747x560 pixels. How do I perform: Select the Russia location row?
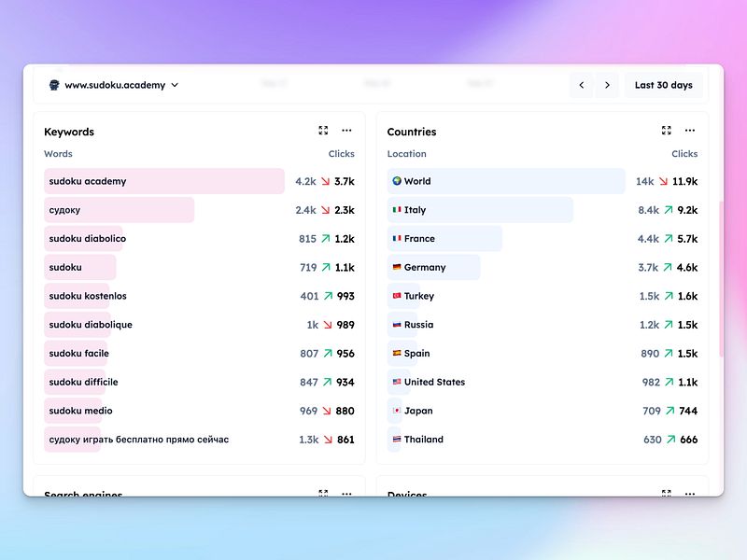point(543,325)
